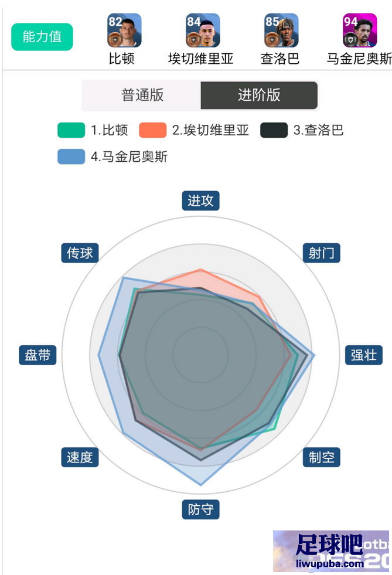Image resolution: width=392 pixels, height=575 pixels.
Task: Switch to the 普通版 tab
Action: point(142,96)
